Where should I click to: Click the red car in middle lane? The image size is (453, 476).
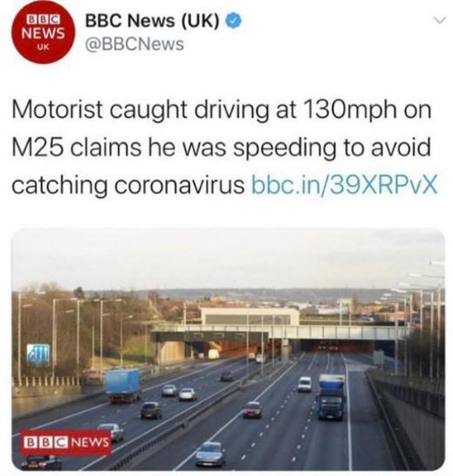click(x=252, y=410)
